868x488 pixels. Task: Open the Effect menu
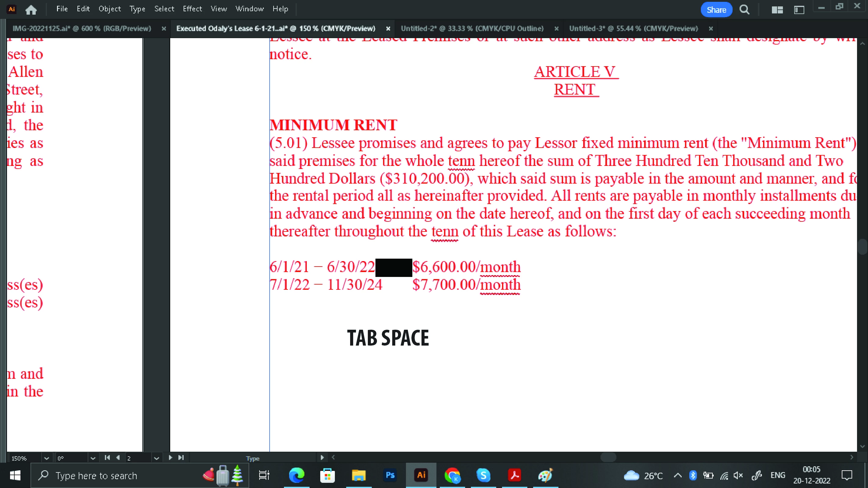[x=192, y=9]
